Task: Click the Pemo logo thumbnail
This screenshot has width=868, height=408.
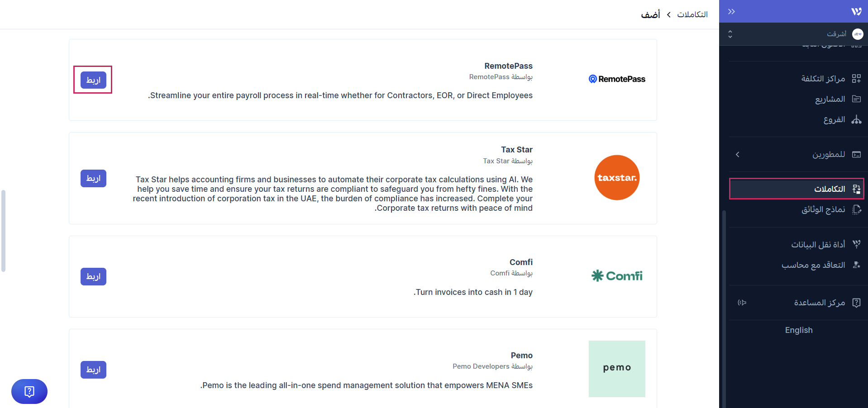Action: (x=616, y=369)
